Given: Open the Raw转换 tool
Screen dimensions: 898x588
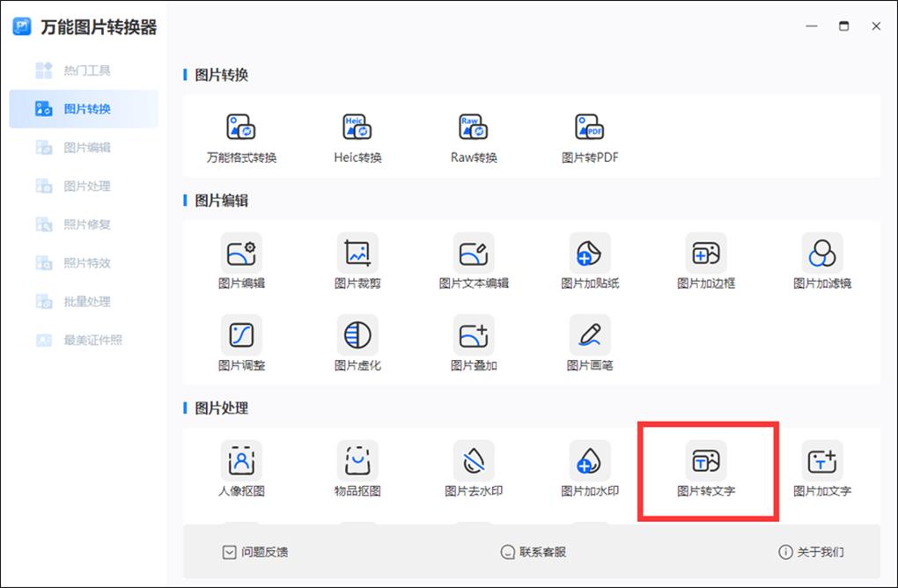Looking at the screenshot, I should (x=473, y=136).
